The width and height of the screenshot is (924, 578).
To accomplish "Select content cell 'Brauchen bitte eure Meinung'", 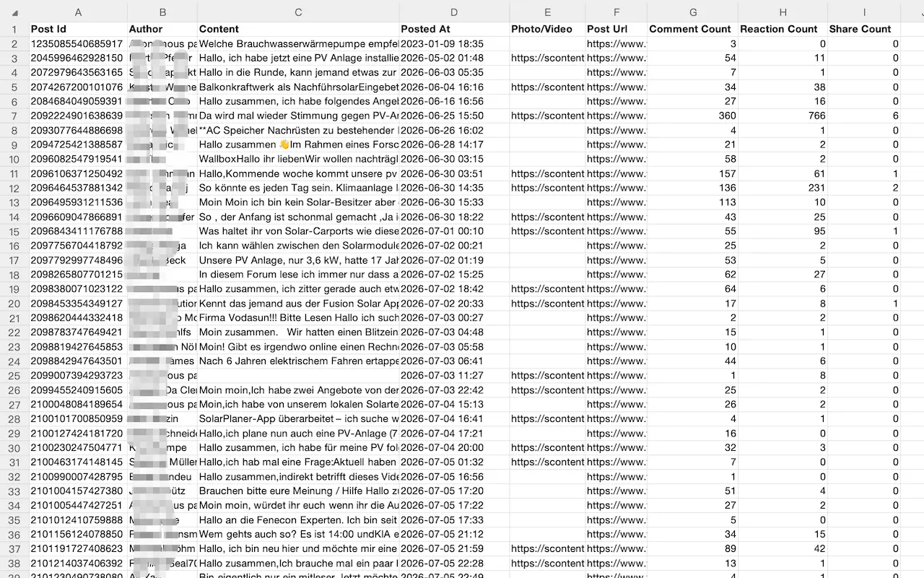I will (298, 491).
